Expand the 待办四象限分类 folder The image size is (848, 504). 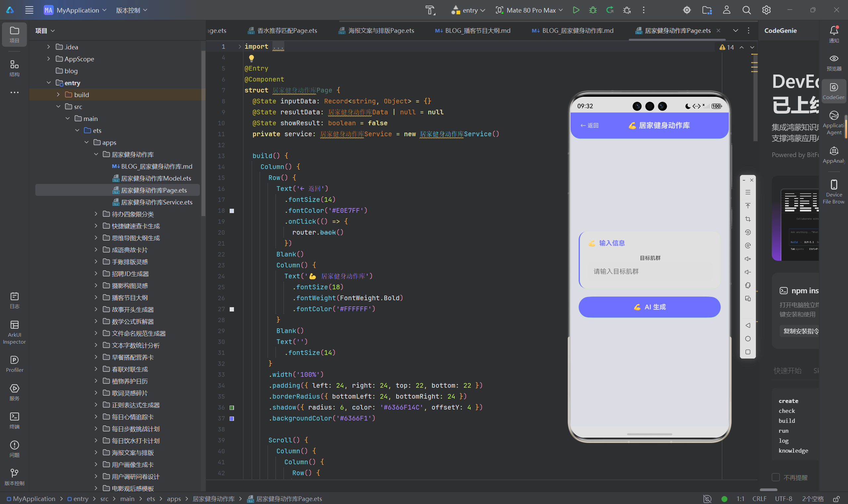pyautogui.click(x=96, y=214)
